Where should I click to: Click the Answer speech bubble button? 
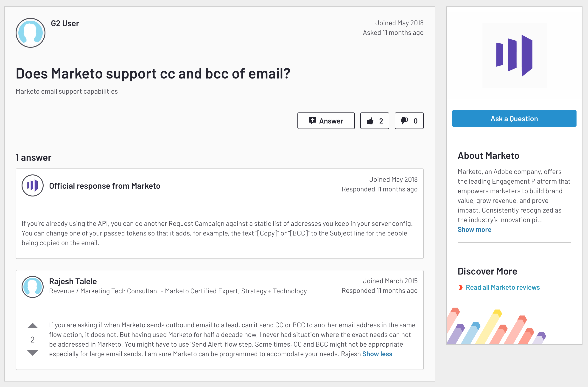tap(326, 121)
